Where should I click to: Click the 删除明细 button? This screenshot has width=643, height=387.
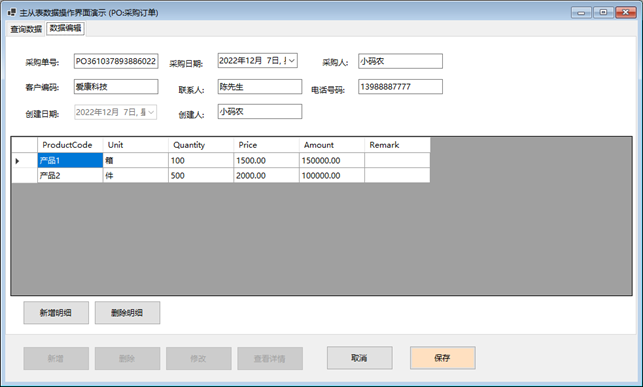[x=128, y=313]
